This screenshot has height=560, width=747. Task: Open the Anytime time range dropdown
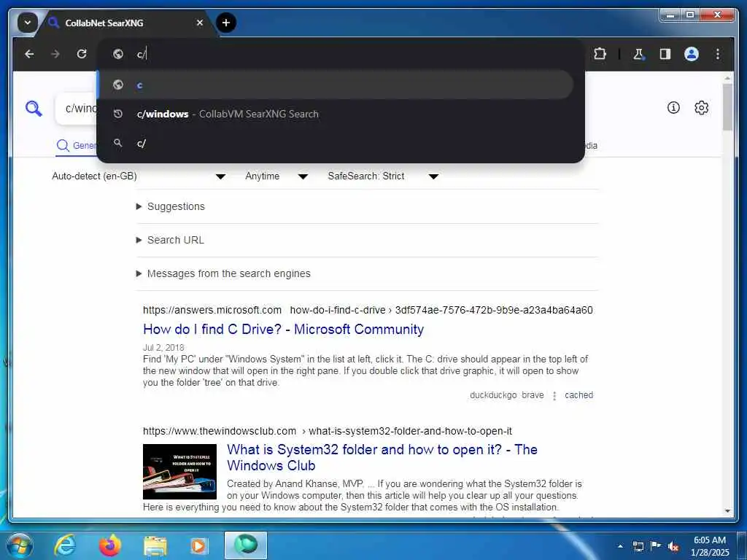click(x=276, y=176)
